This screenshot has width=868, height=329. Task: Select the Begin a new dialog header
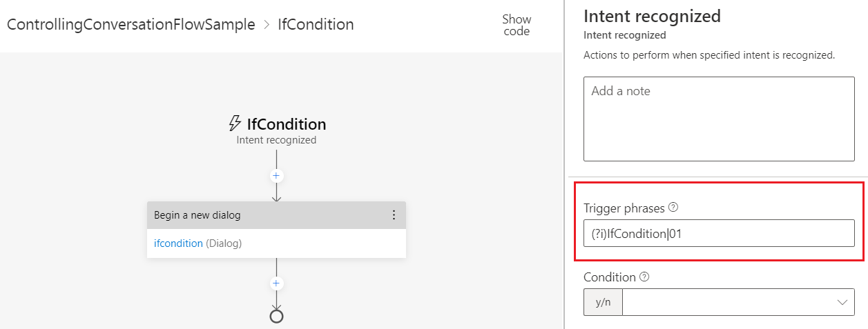click(262, 215)
